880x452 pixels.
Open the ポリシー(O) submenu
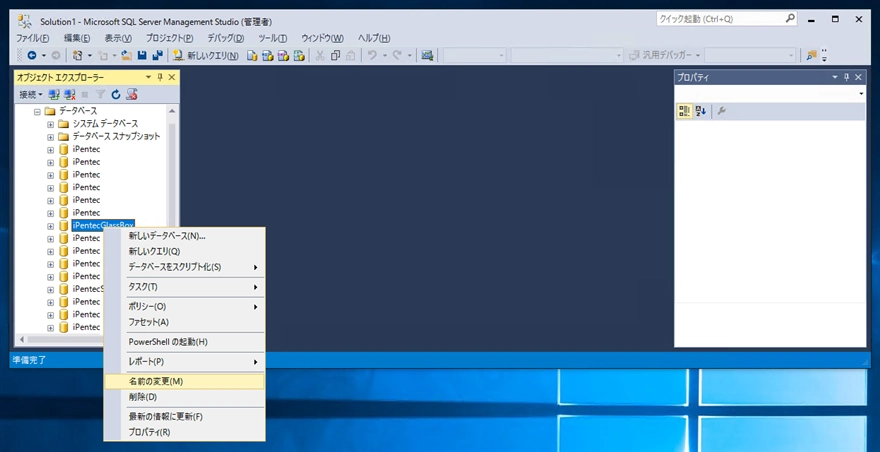[x=184, y=307]
